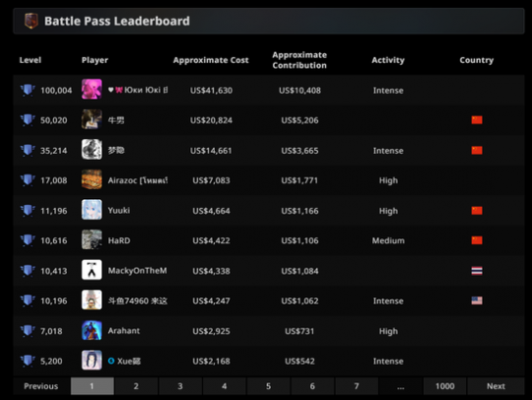Sort by the Country column header
The width and height of the screenshot is (532, 400).
point(477,60)
